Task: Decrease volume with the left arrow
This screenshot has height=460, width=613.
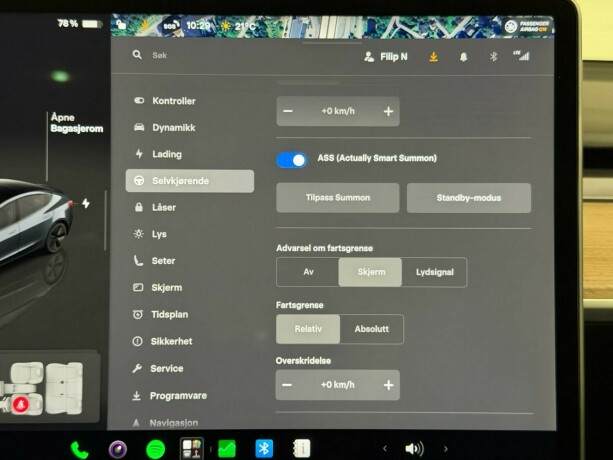Action: click(x=385, y=449)
